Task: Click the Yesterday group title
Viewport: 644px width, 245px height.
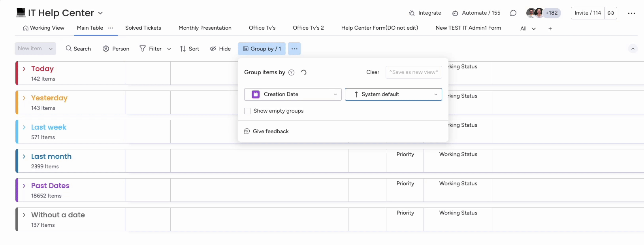Action: click(x=49, y=98)
